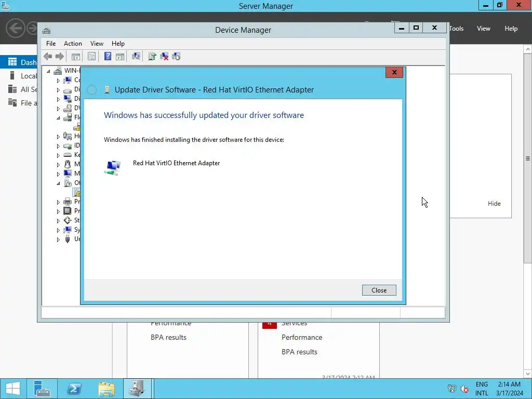Screen dimensions: 532x399
Task: Open All Servers in Server Manager sidebar
Action: pos(19,89)
